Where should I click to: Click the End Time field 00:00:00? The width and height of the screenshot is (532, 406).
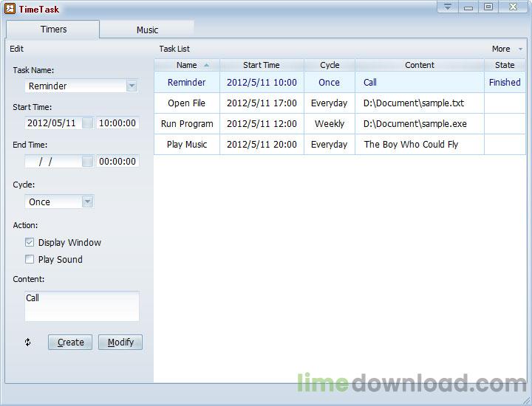click(117, 162)
